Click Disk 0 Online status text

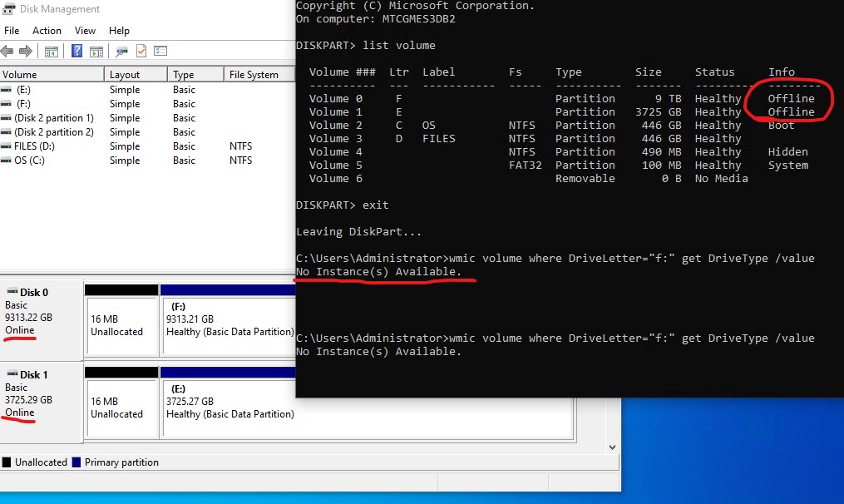click(x=20, y=330)
